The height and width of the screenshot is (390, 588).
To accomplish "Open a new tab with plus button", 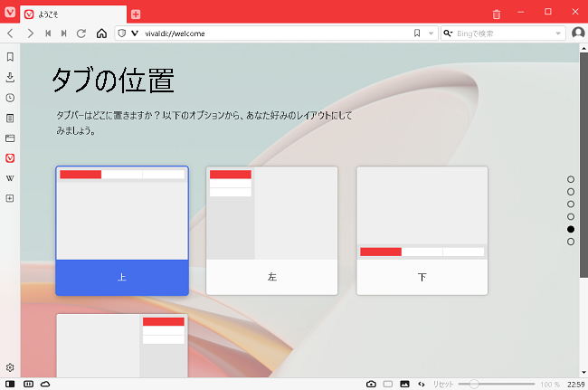I will tap(136, 14).
